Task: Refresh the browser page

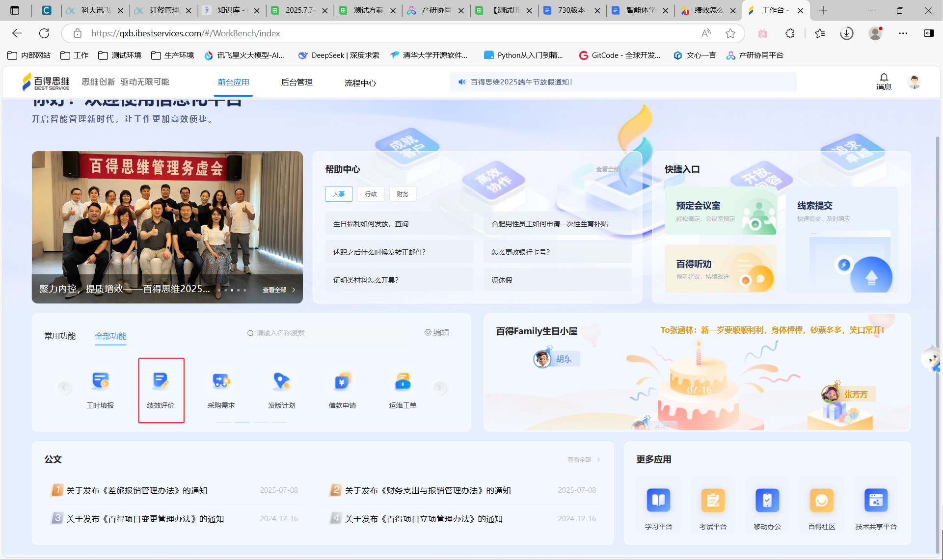Action: tap(44, 33)
